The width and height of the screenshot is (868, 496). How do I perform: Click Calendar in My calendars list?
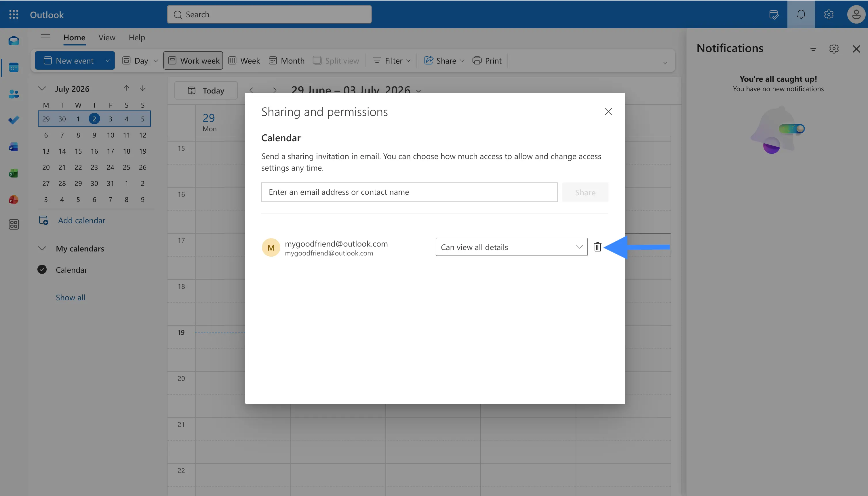(x=72, y=270)
